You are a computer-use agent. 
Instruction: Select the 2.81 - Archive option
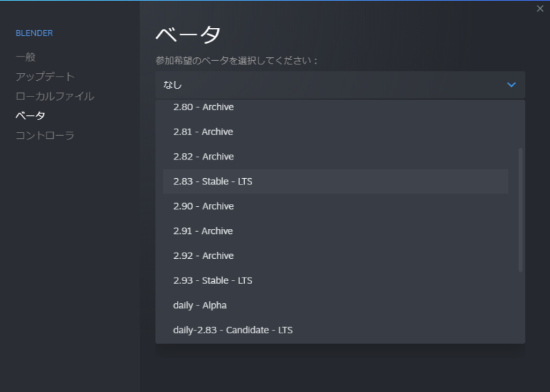pos(335,132)
